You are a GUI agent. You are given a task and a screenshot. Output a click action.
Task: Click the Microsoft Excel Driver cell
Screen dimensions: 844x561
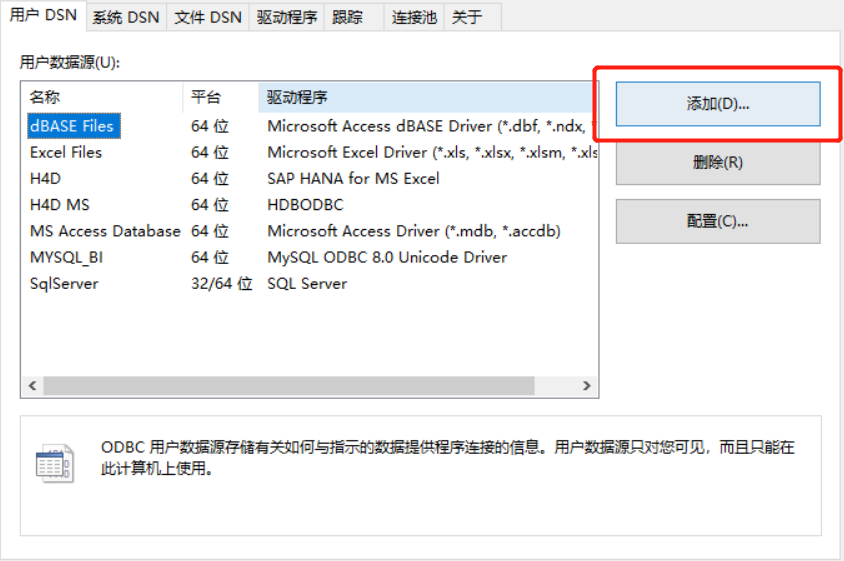432,153
